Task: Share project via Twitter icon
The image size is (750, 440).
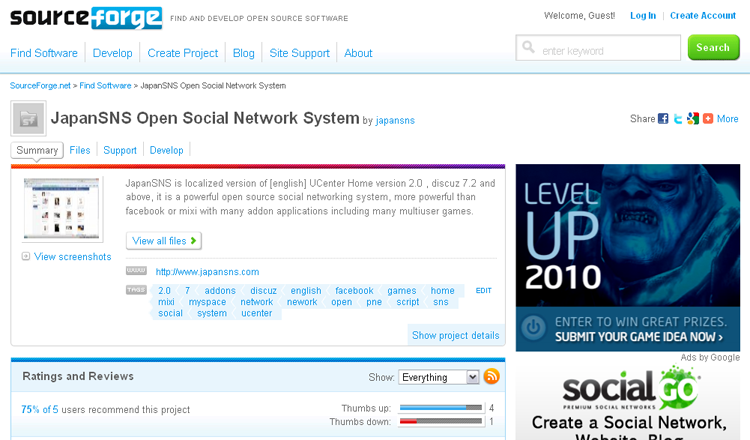Action: [678, 119]
